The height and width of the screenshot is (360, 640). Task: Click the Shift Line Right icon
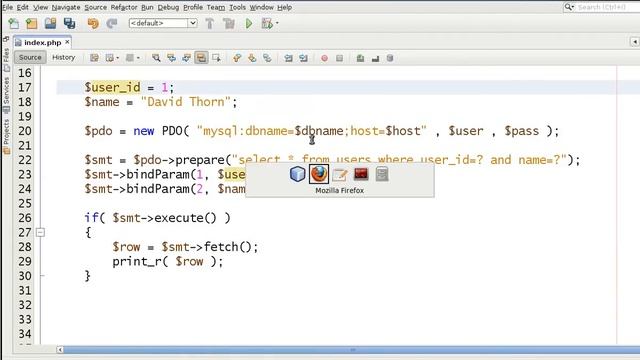[x=303, y=58]
